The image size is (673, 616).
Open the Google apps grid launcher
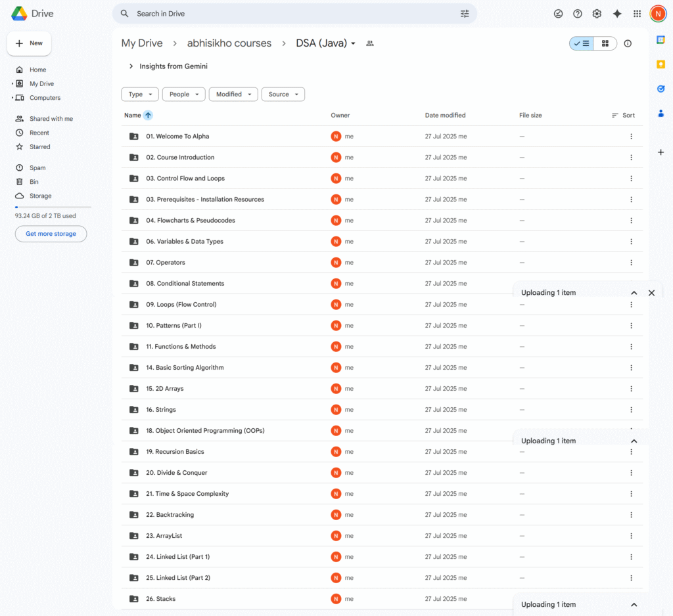point(637,14)
